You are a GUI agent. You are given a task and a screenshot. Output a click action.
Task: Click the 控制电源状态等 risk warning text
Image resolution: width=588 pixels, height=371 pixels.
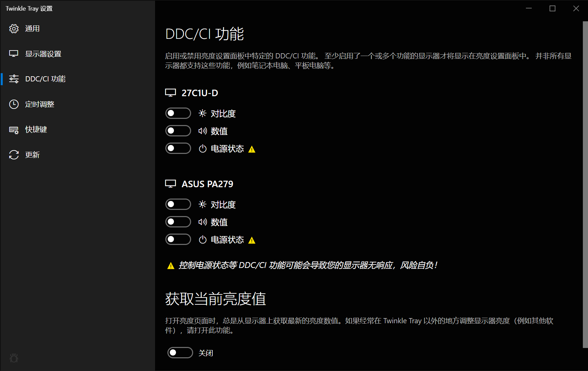click(308, 265)
